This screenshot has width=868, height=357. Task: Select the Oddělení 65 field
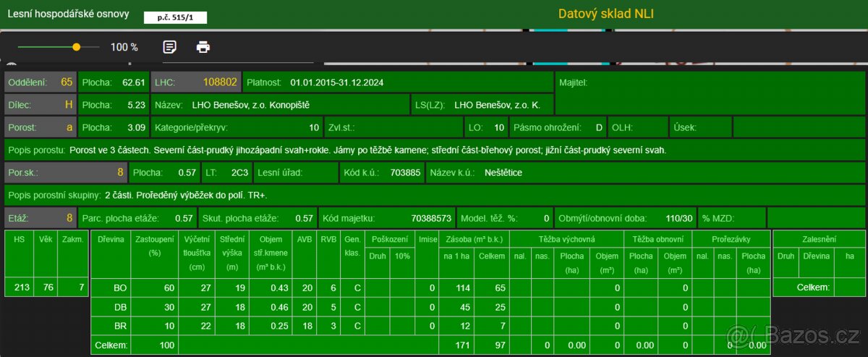point(41,83)
